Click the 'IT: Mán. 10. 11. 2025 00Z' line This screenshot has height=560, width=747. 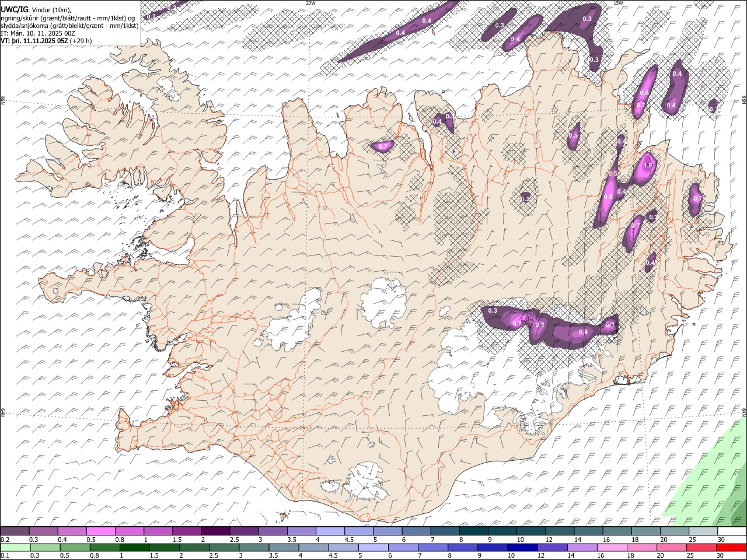click(x=38, y=33)
